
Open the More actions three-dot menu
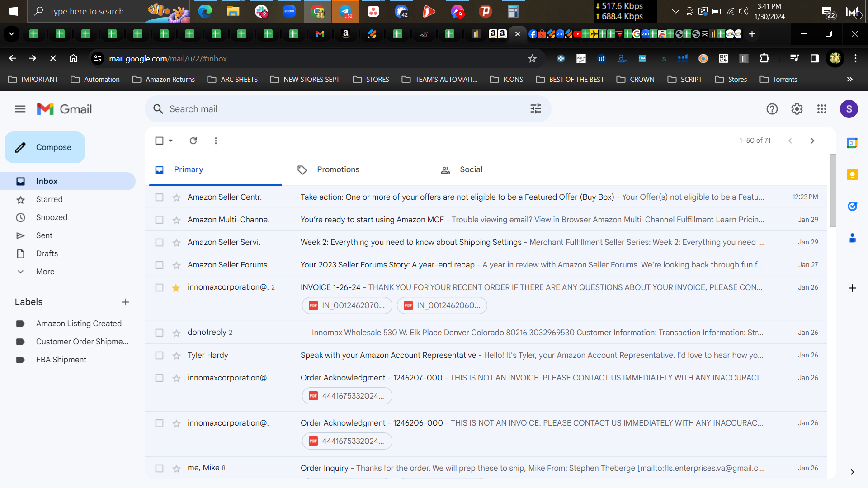[216, 141]
